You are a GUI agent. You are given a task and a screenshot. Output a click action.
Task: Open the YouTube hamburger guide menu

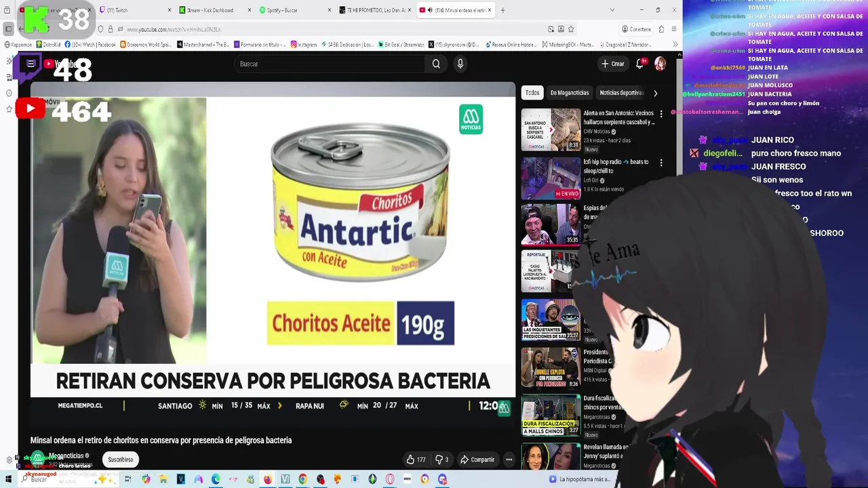pyautogui.click(x=31, y=64)
